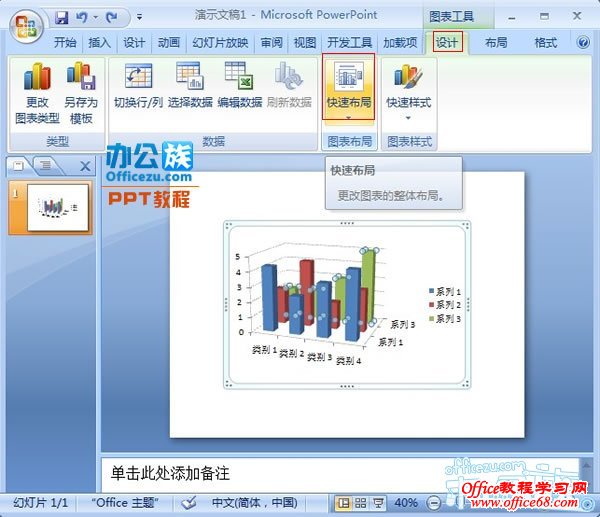The width and height of the screenshot is (600, 517).
Task: Close the slides/outline pane
Action: coord(85,166)
